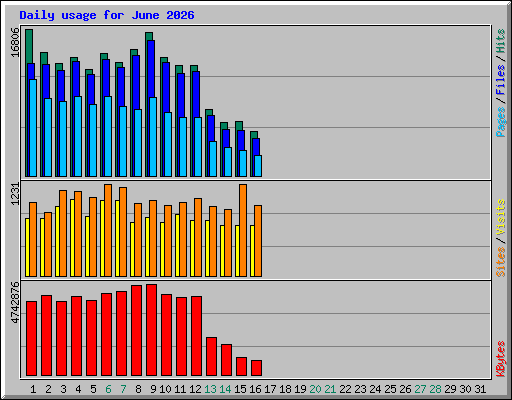
Task: Click day 5 on the date axis
Action: tap(93, 389)
